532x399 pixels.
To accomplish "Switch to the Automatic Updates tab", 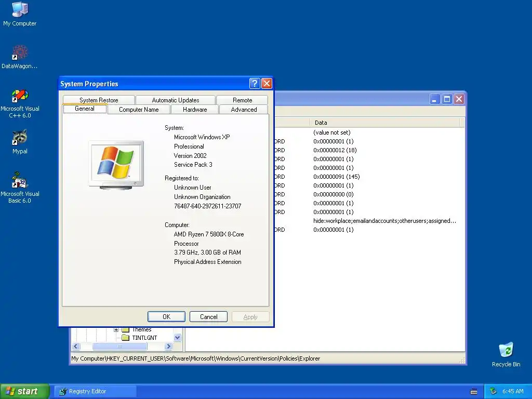I will point(176,100).
